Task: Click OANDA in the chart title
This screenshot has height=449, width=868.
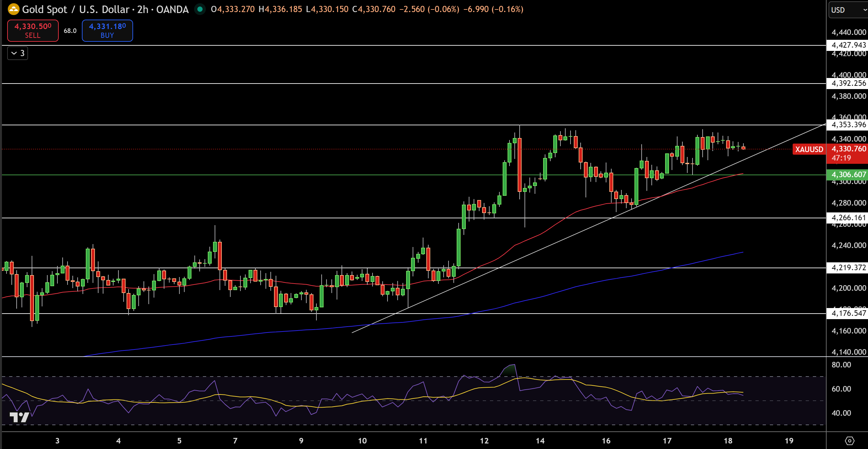Action: pyautogui.click(x=173, y=9)
